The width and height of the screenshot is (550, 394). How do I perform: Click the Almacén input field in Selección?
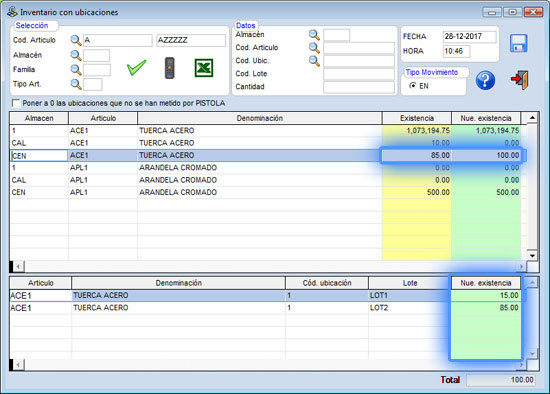click(96, 55)
